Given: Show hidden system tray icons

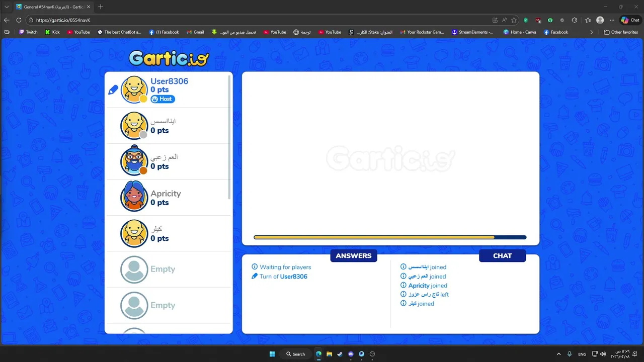Looking at the screenshot, I should click(x=558, y=354).
